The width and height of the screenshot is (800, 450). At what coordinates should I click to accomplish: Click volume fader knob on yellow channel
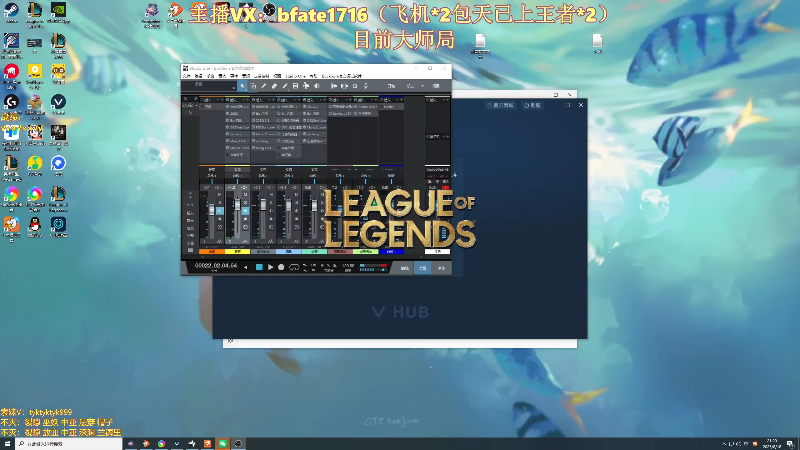[x=237, y=205]
